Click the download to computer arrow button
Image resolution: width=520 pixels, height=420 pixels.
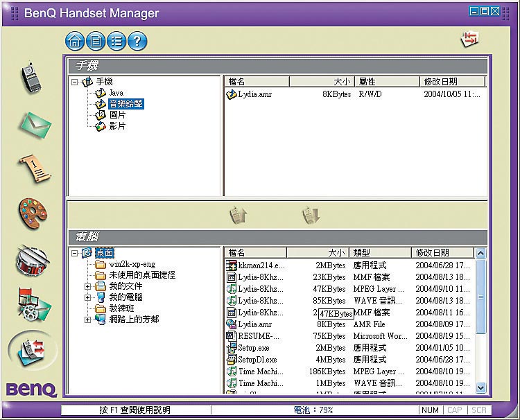[x=311, y=215]
